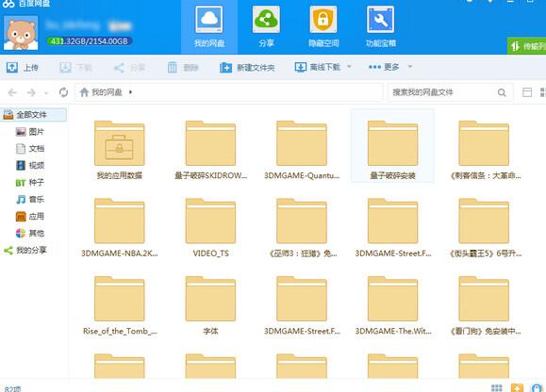The height and width of the screenshot is (392, 546).
Task: Expand the 更多 dropdown arrow
Action: pos(410,66)
